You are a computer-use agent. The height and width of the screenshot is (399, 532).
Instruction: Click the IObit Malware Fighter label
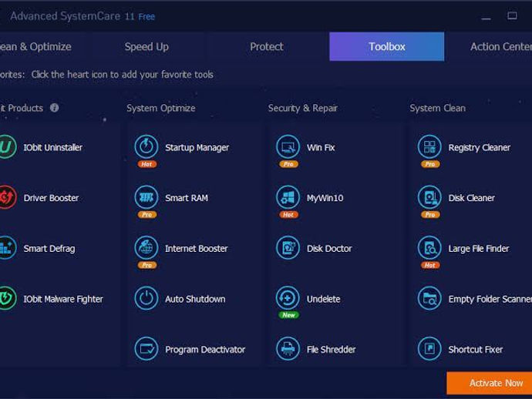(63, 300)
